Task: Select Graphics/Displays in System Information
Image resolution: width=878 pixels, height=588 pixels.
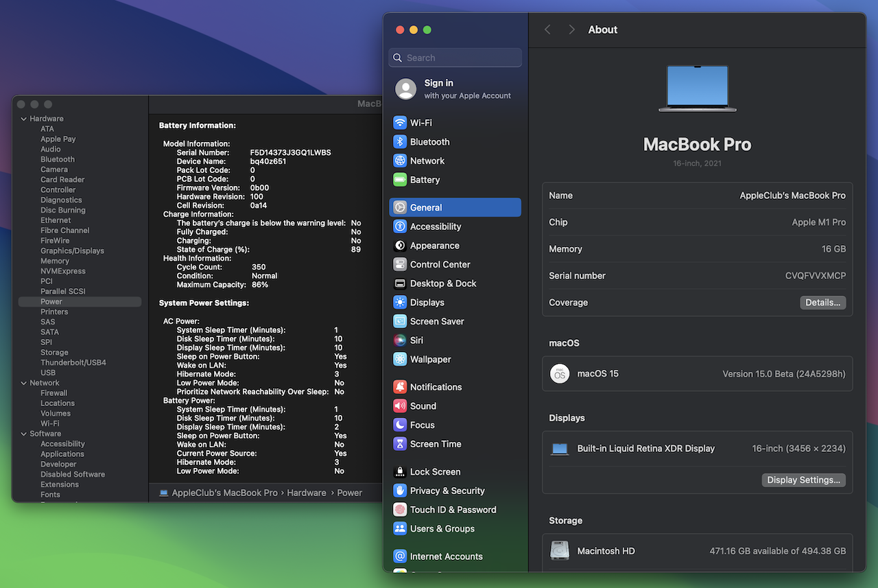Action: (72, 251)
